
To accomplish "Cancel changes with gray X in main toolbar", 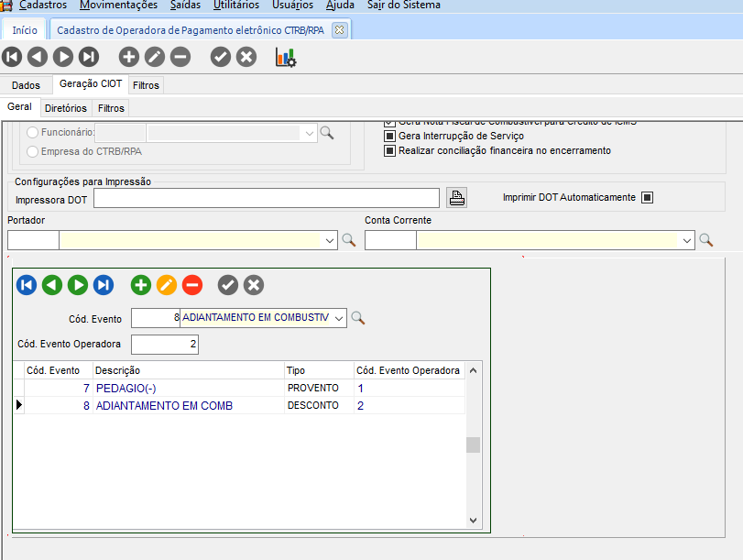I will tap(246, 57).
